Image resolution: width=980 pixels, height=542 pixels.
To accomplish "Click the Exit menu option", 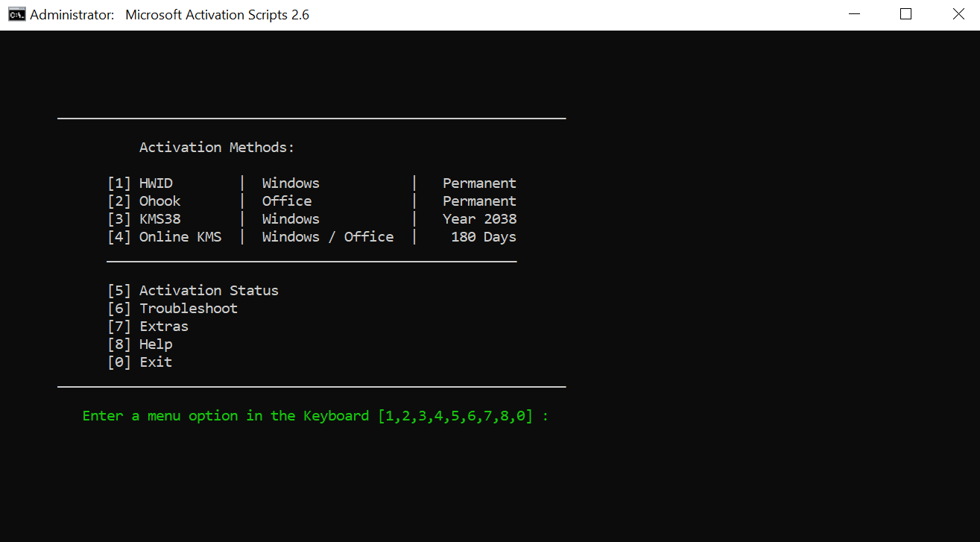I will [155, 362].
